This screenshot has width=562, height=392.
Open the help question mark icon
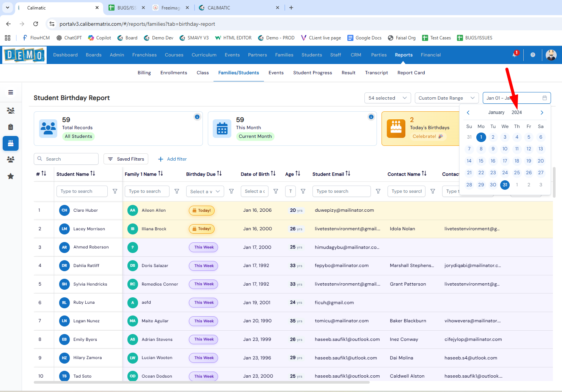click(x=533, y=55)
